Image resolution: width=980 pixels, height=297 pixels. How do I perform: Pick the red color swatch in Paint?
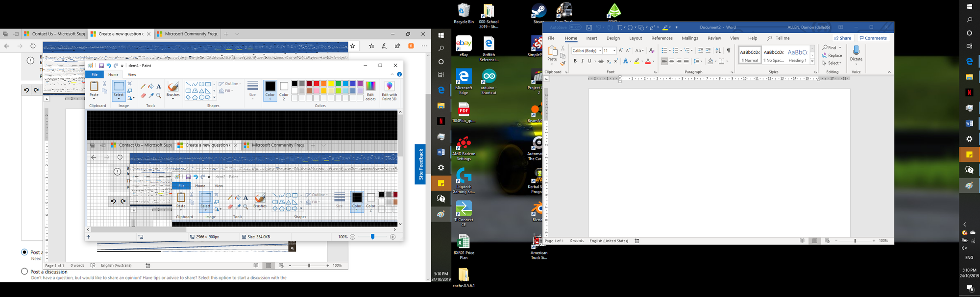[317, 84]
